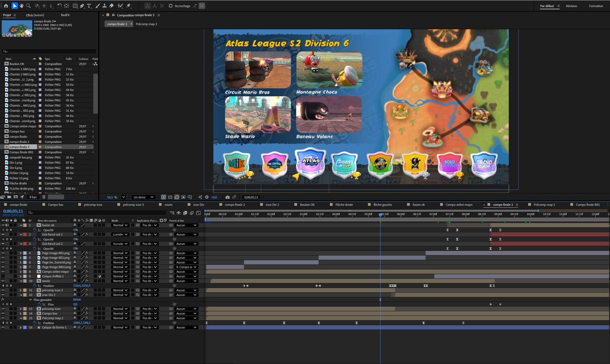
Task: Click the exposure value +0,0
Action: [x=214, y=197]
